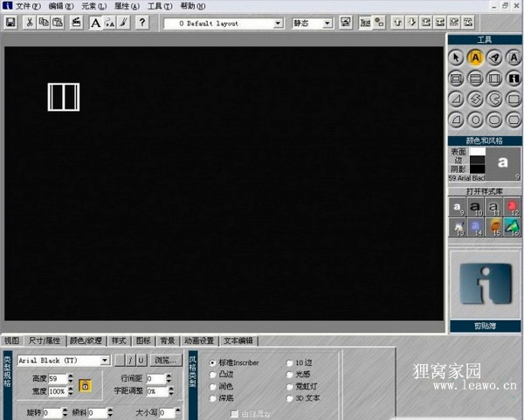Click the 高度 height input field
The image size is (524, 420).
click(x=58, y=378)
